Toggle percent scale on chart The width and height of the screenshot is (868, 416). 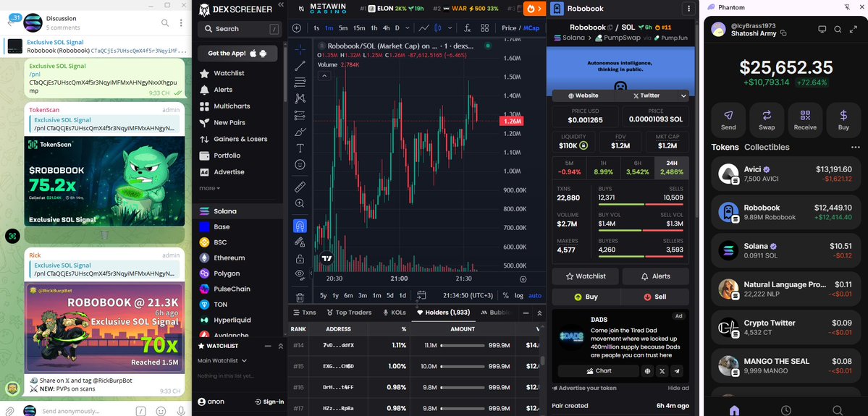point(505,295)
